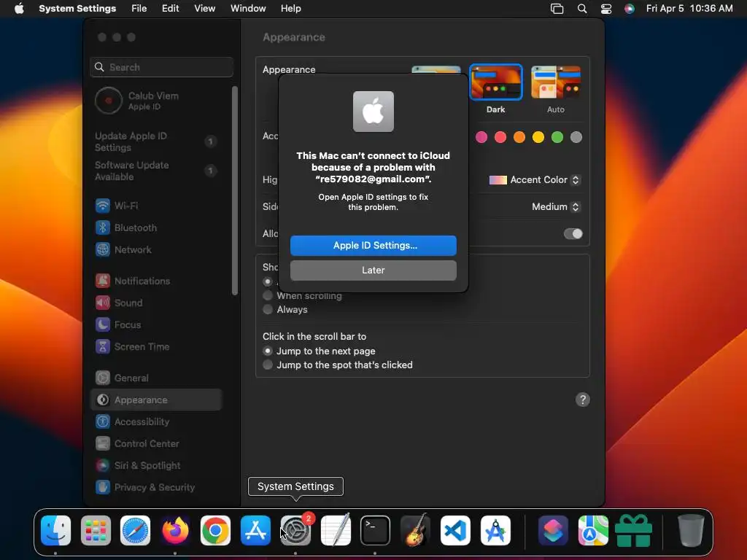Image resolution: width=747 pixels, height=560 pixels.
Task: Click the sidebar vertical scrollbar
Action: point(234,190)
